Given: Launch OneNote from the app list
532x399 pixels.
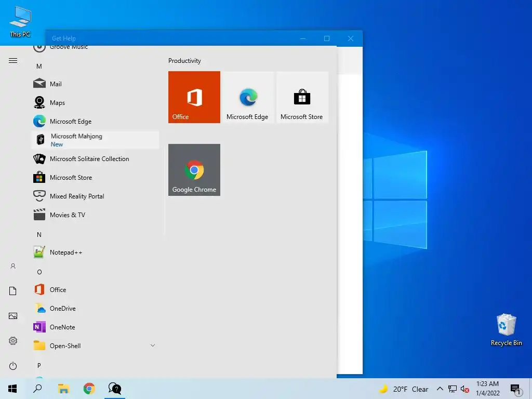Looking at the screenshot, I should (95, 327).
